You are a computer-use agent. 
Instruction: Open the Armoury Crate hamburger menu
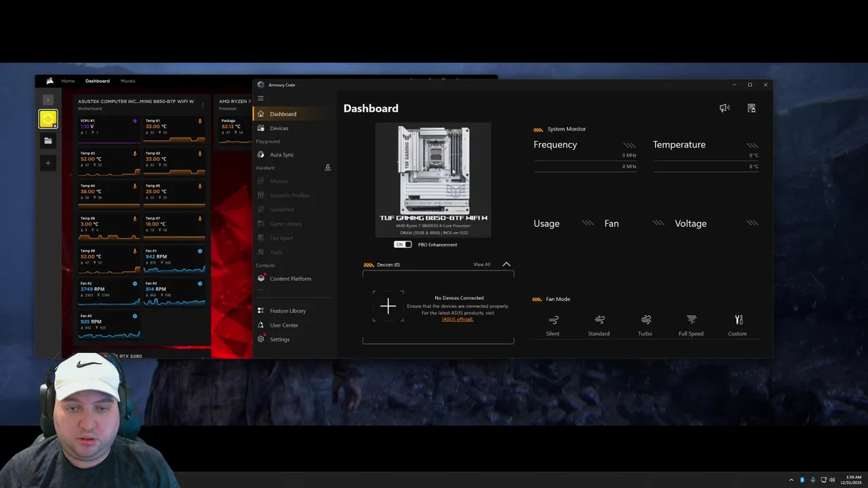(260, 98)
